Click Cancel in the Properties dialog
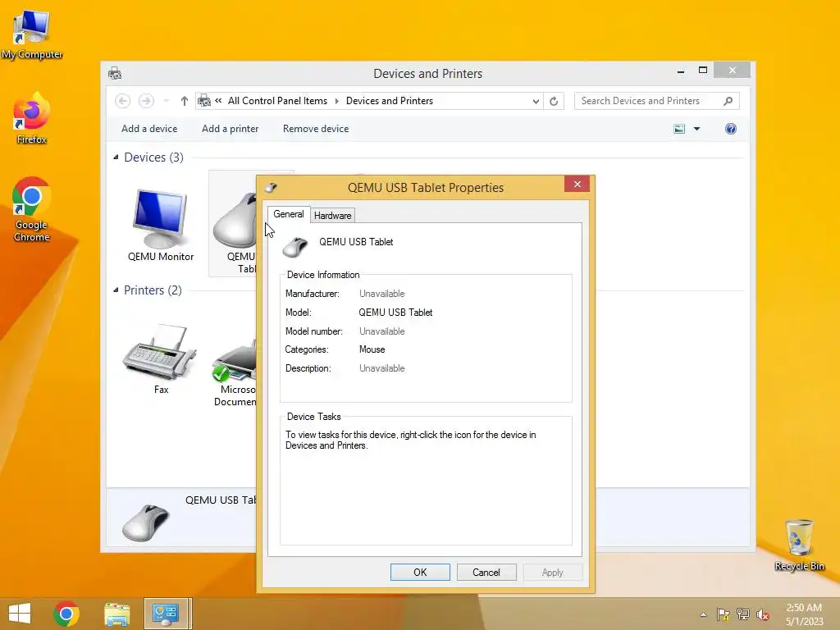The width and height of the screenshot is (840, 630). (486, 572)
